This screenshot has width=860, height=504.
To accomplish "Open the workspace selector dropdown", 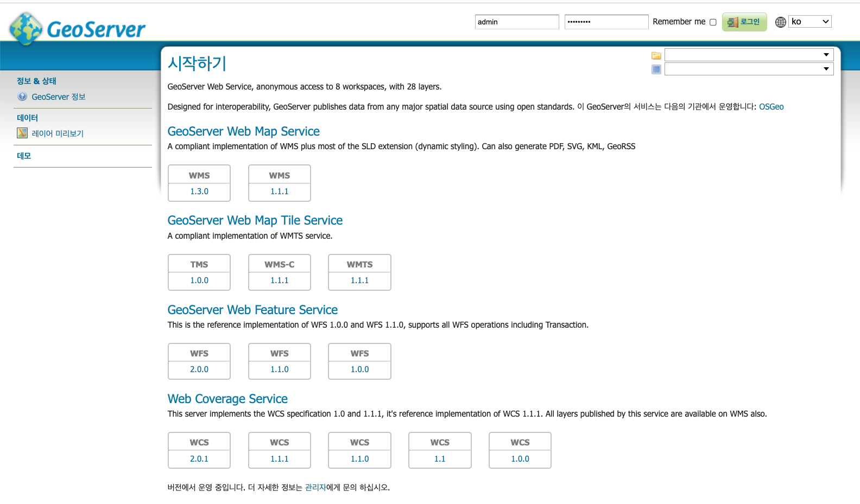I will (749, 55).
